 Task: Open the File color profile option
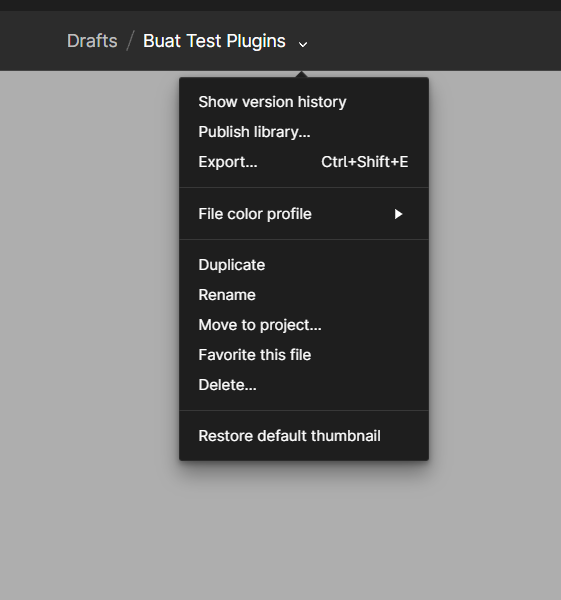coord(304,214)
